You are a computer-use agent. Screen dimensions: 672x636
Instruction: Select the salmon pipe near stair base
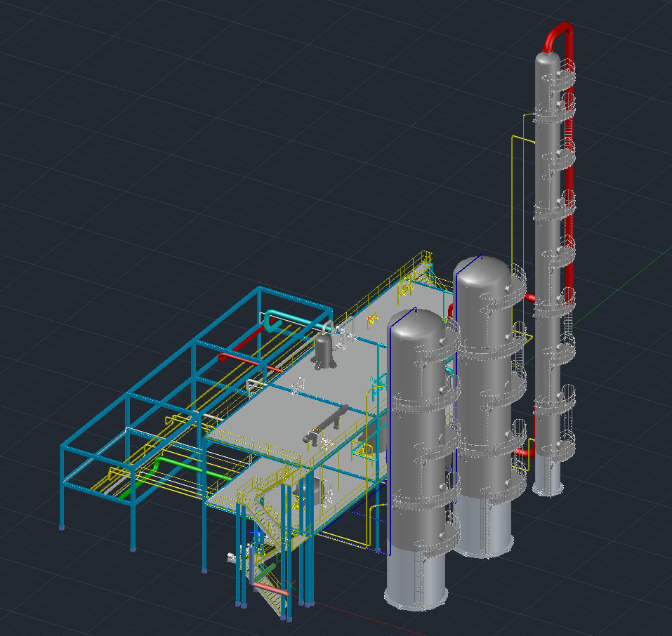270,588
